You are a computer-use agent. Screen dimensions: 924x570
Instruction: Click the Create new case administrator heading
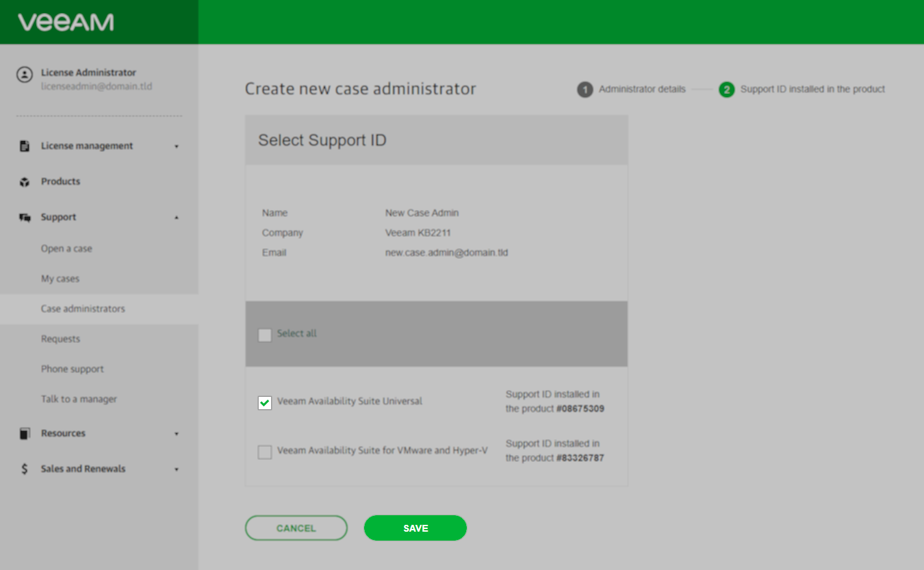(360, 89)
